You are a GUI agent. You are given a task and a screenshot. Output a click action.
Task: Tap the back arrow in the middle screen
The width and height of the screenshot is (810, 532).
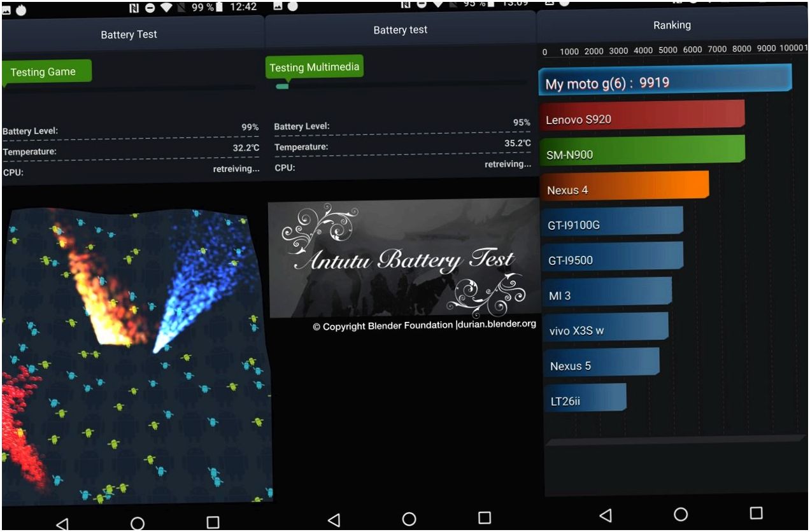click(334, 520)
